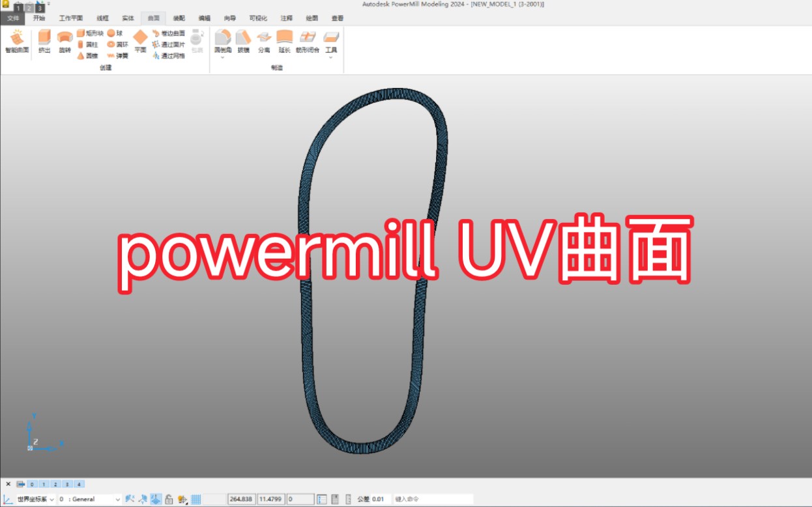Switch to the 绘图 ribbon tab
Image resolution: width=812 pixels, height=507 pixels.
tap(312, 18)
